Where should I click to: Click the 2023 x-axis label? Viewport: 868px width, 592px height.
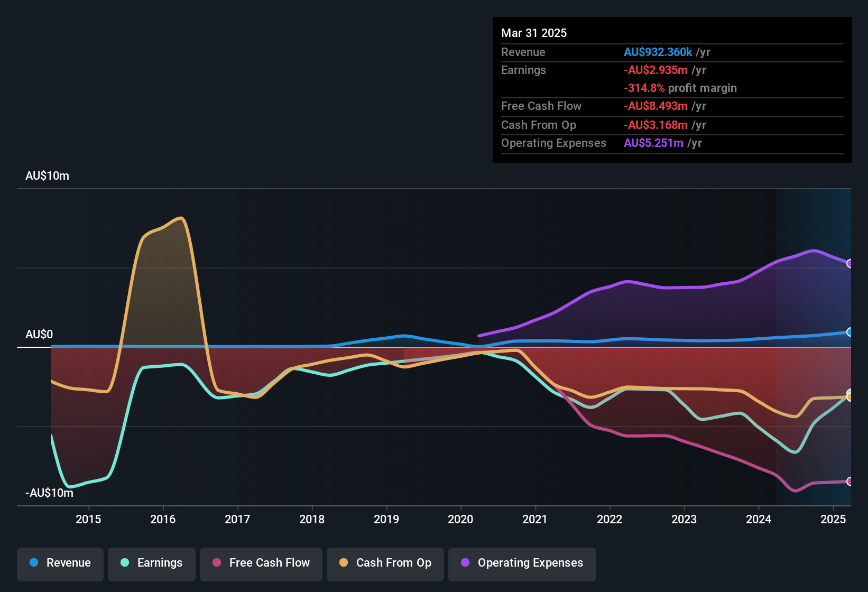tap(684, 519)
